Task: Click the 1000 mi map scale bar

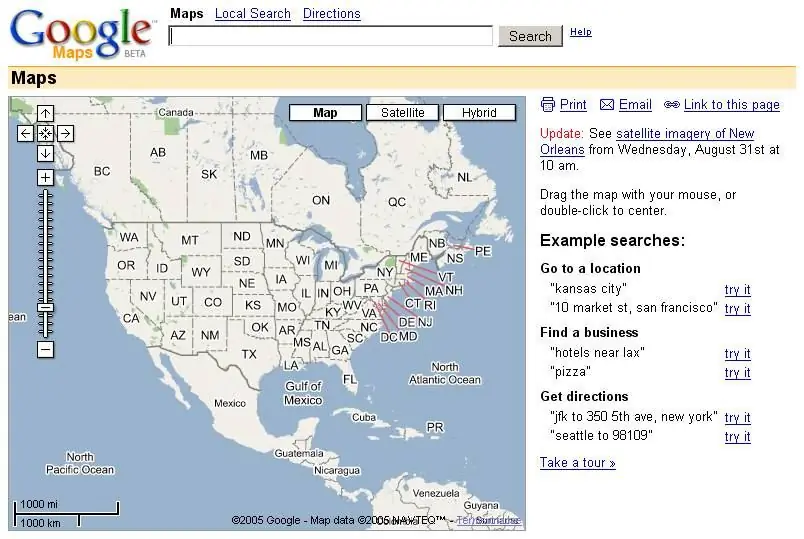Action: (x=67, y=509)
